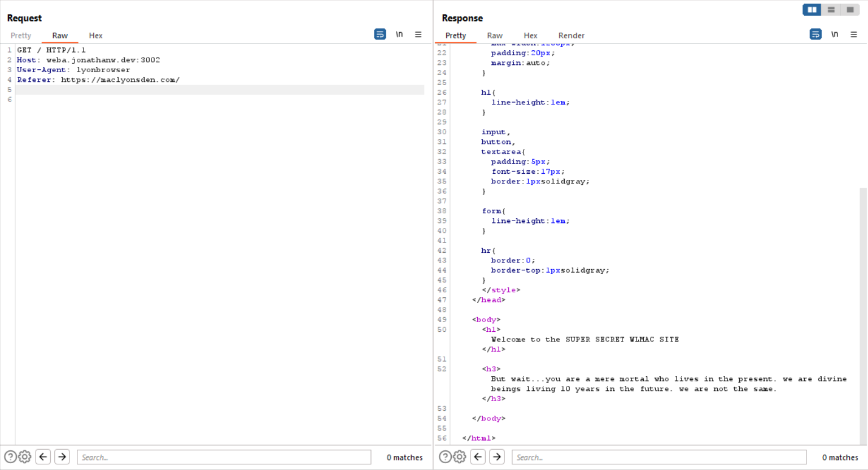Select the Response Pretty tab
Viewport: 868px width, 470px height.
[456, 36]
